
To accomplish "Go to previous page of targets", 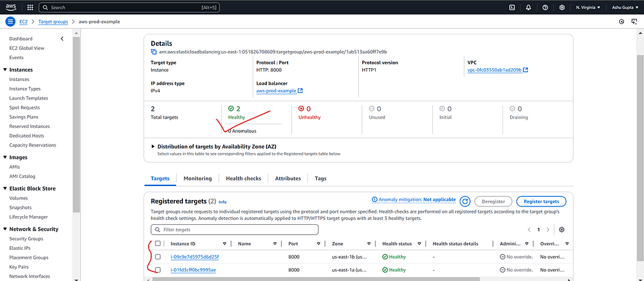I will coord(529,230).
